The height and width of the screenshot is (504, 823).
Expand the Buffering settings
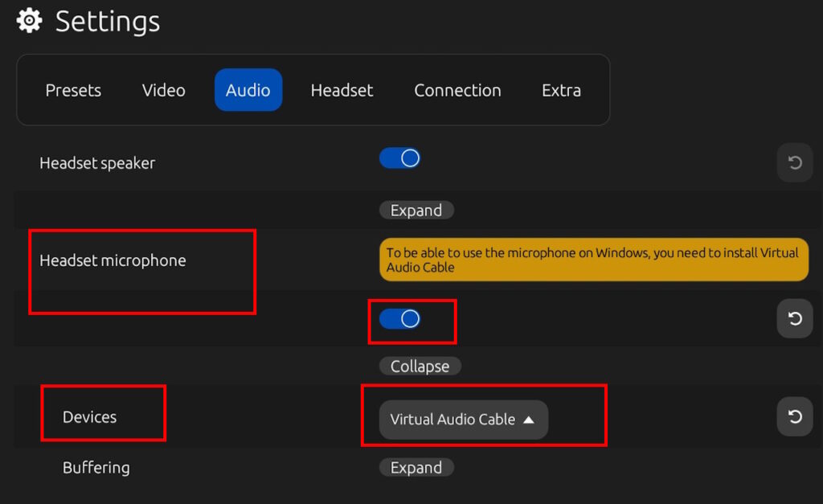pos(416,467)
